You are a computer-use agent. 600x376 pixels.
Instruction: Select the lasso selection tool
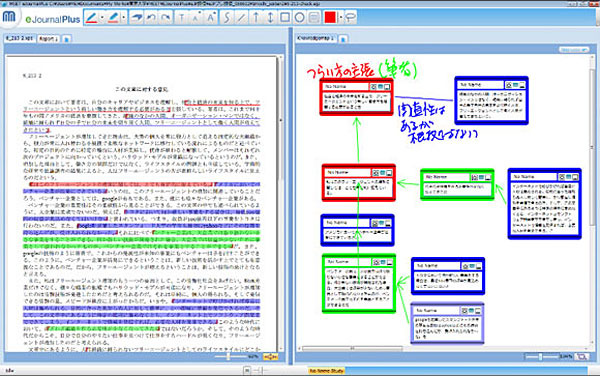[x=350, y=18]
